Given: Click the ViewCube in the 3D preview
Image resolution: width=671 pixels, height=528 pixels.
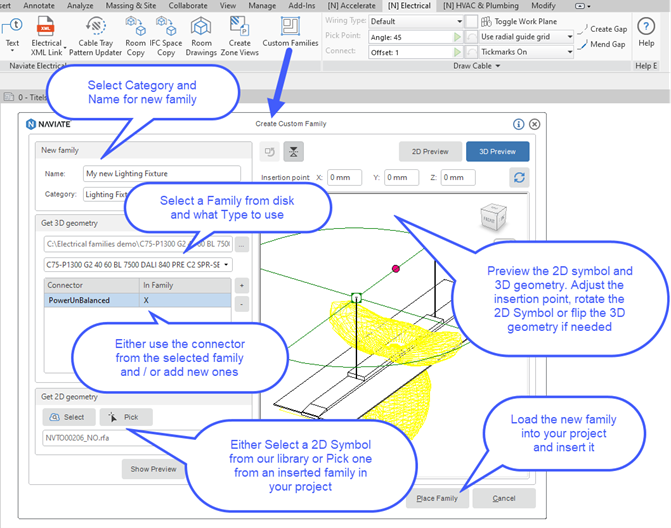Looking at the screenshot, I should pyautogui.click(x=493, y=217).
